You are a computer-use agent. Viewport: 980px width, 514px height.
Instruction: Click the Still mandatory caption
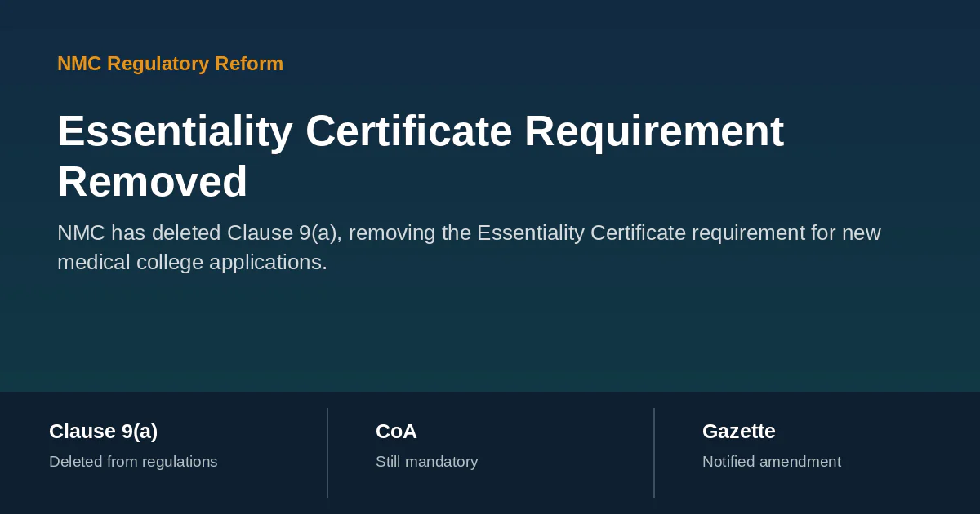pos(426,462)
